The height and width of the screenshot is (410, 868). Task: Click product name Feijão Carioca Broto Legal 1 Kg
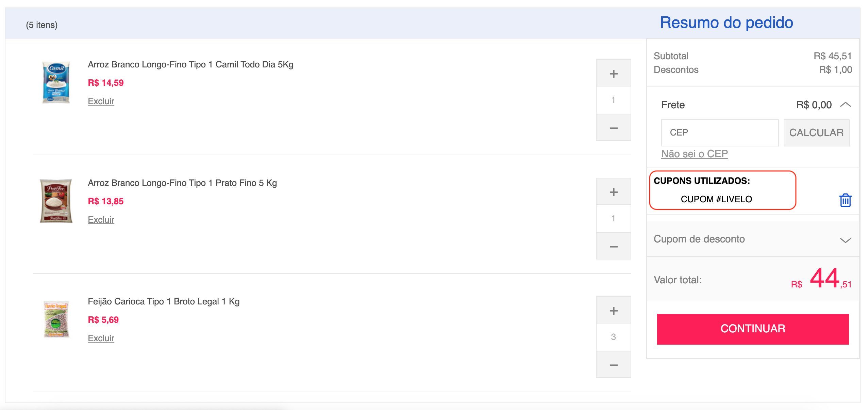[164, 301]
